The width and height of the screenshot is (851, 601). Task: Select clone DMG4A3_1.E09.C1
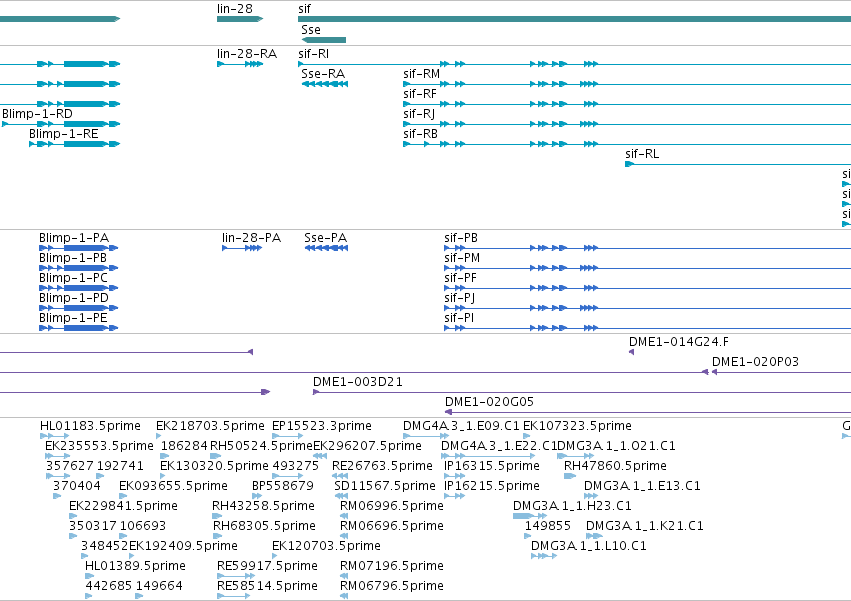[461, 426]
